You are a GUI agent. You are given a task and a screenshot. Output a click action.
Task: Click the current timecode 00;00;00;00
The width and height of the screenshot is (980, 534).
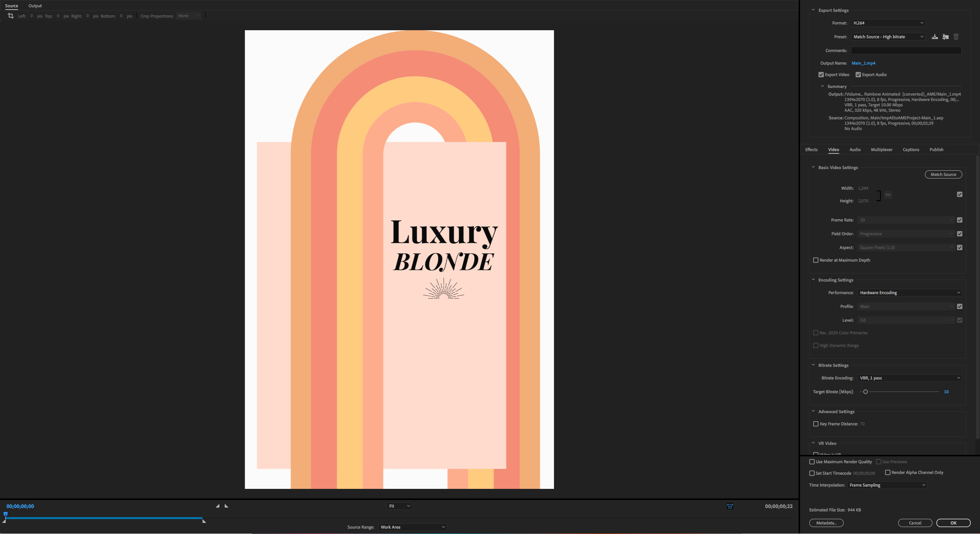pos(20,506)
